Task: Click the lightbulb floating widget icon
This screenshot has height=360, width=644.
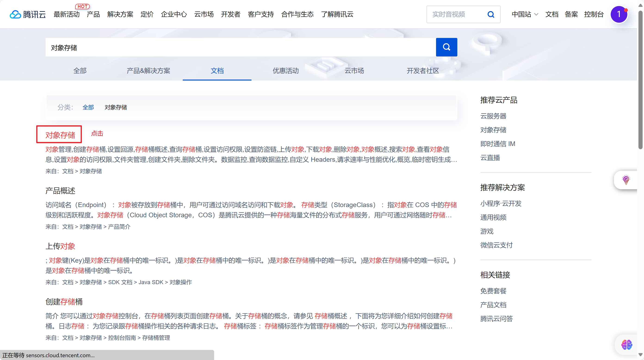Action: click(626, 180)
